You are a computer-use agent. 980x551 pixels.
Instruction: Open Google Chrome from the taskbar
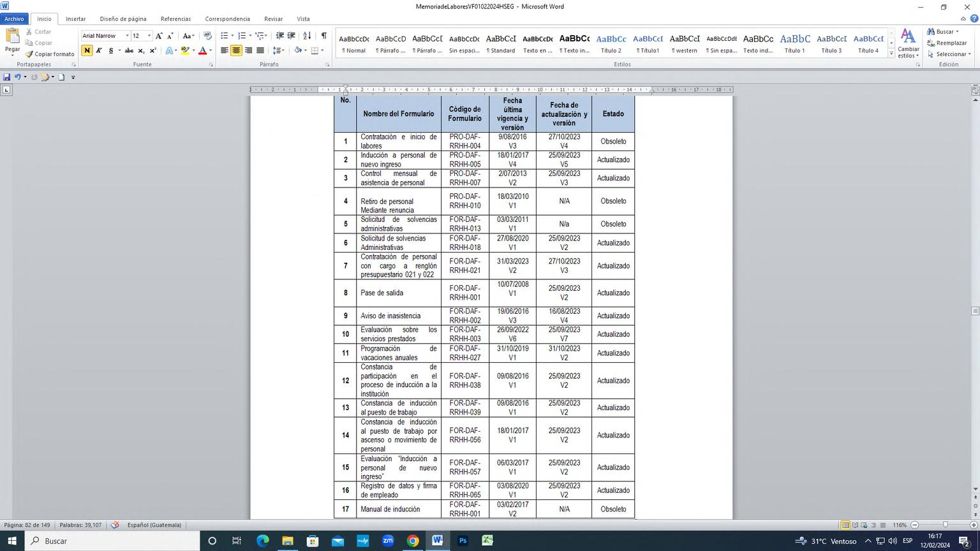pyautogui.click(x=413, y=541)
